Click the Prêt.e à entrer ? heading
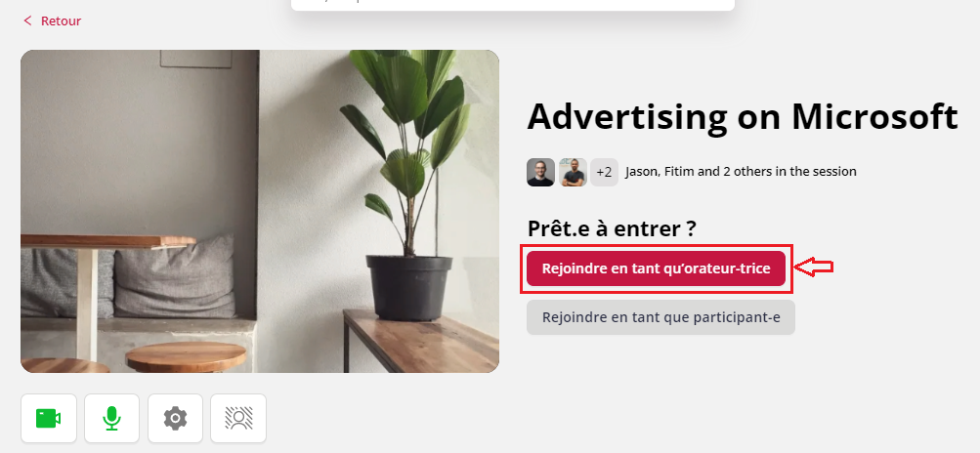Screen dimensions: 980x453 click(x=612, y=228)
